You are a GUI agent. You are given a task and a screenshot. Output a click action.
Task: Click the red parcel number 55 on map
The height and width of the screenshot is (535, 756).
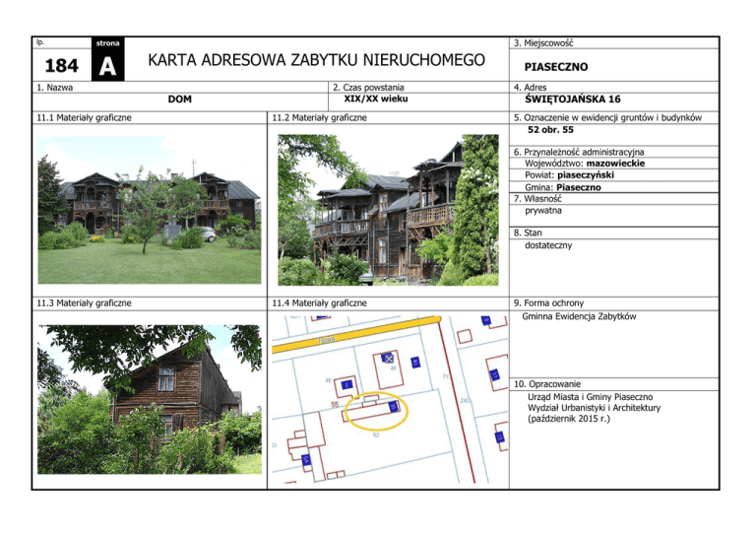(334, 405)
